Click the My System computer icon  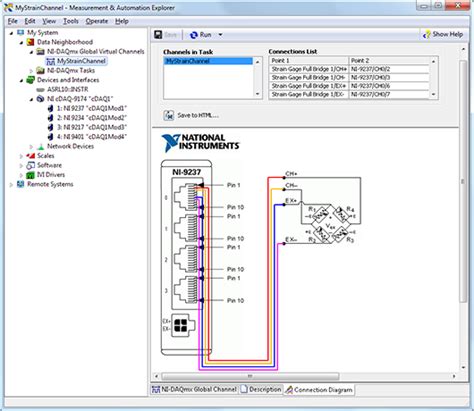[x=21, y=32]
